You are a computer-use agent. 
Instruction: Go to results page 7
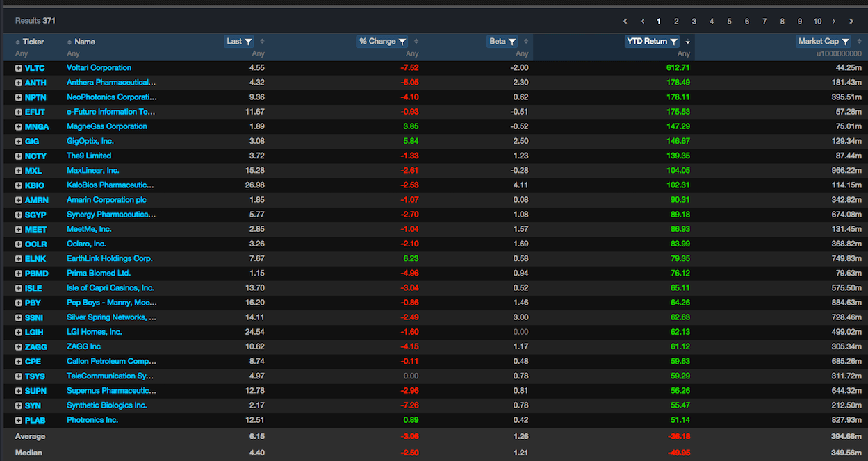764,22
